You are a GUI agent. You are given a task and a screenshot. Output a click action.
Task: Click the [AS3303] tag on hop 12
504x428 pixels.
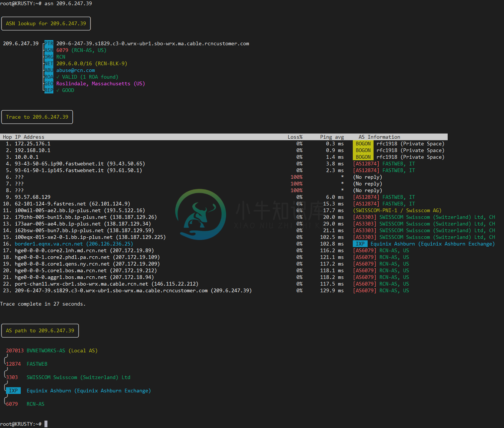click(365, 217)
